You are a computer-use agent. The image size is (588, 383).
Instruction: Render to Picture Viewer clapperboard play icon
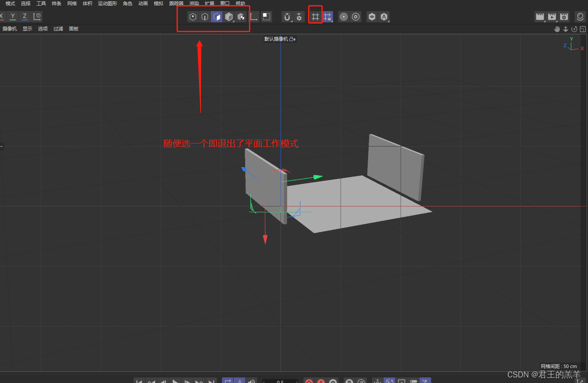point(552,17)
